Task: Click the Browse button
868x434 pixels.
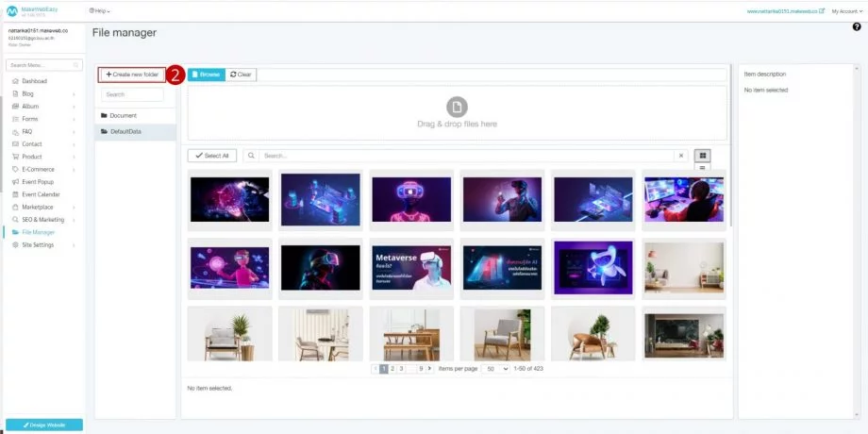Action: [207, 75]
